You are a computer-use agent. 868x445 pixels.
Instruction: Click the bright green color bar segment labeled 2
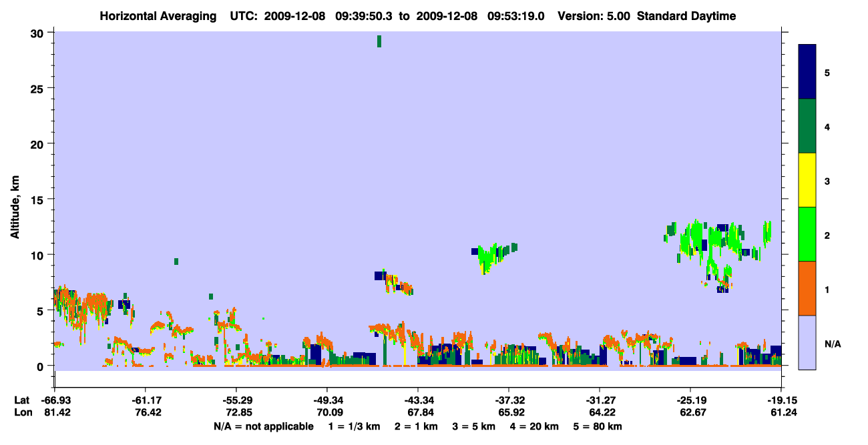coord(807,234)
